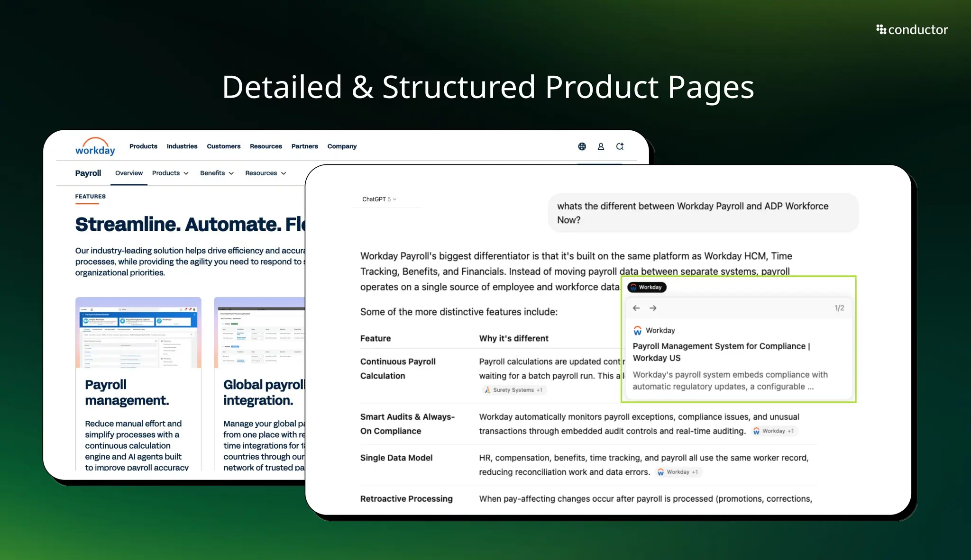Click the black Workday citation chip

tap(647, 287)
